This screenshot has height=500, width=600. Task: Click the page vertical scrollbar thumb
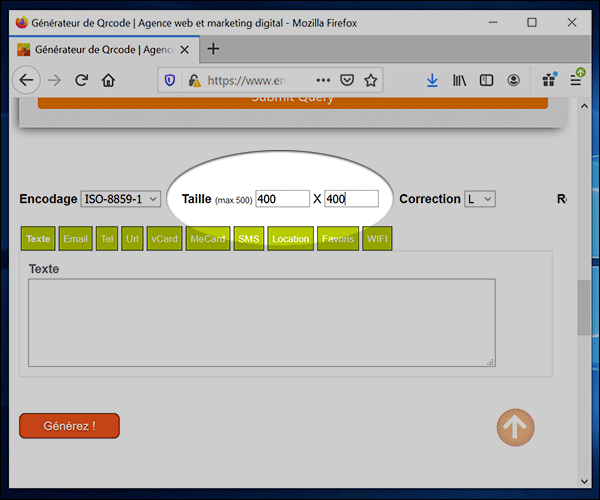pos(583,310)
